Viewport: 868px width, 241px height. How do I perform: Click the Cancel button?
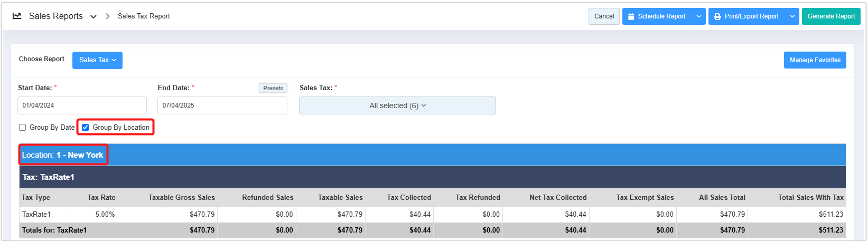[x=604, y=16]
